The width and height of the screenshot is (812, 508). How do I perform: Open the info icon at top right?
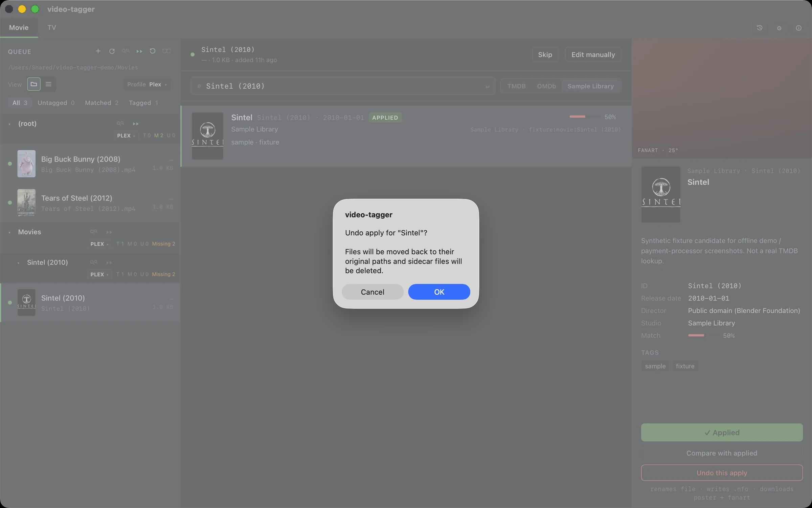tap(798, 28)
